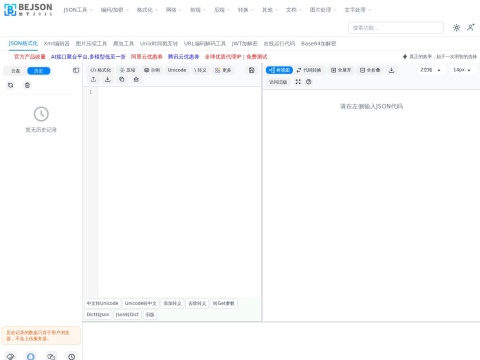Screen dimensions: 480x360
Task: Select the blue 历史 toggle option
Action: pos(39,71)
